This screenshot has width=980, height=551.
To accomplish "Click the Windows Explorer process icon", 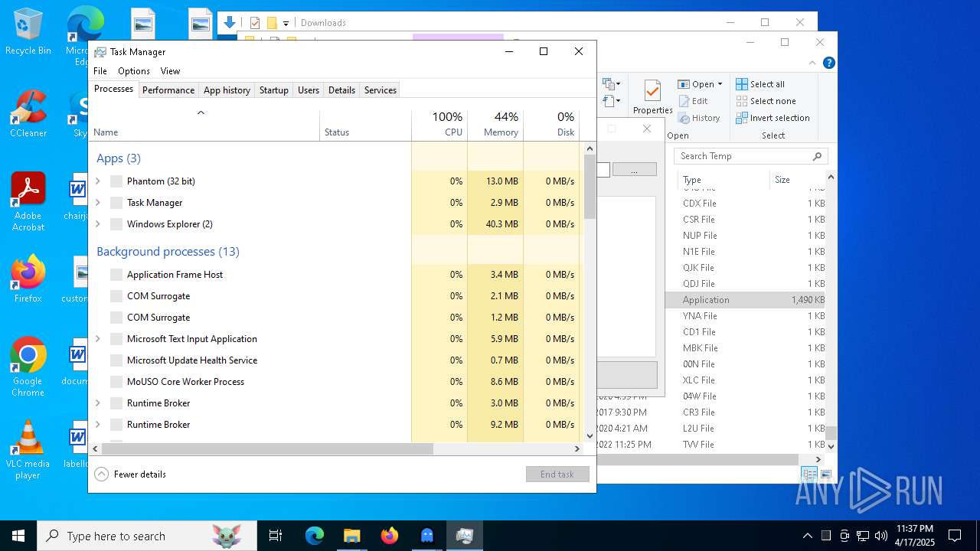I will [116, 224].
